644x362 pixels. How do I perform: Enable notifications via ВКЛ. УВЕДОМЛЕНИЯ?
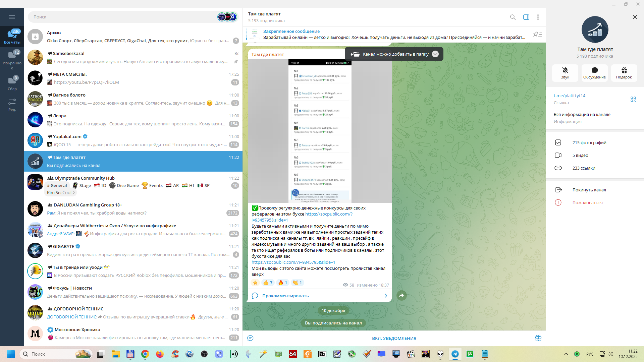394,338
